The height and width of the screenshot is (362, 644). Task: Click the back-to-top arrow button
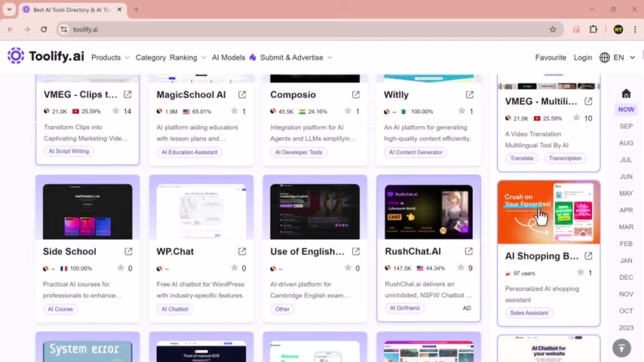click(621, 348)
